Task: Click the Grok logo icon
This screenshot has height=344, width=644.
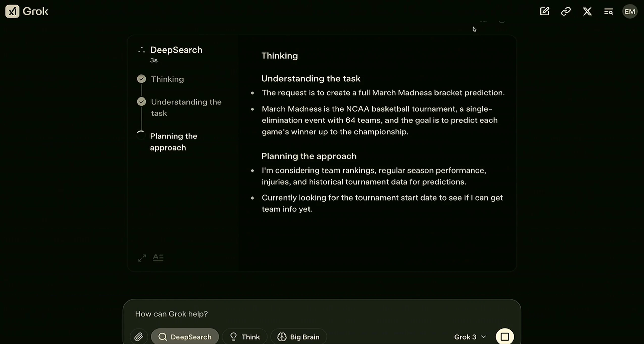Action: pos(12,11)
